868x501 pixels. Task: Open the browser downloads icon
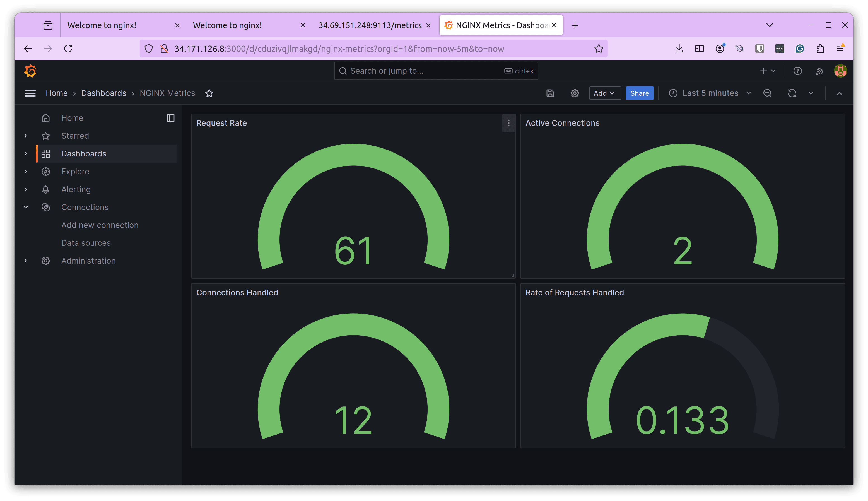point(679,49)
